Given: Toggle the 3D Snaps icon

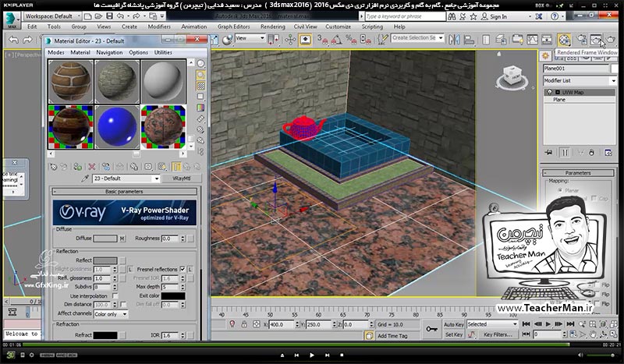Looking at the screenshot, I should [x=322, y=40].
